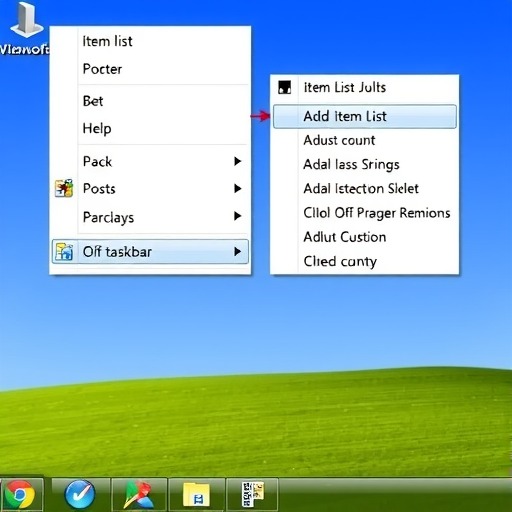
Task: Choose Item List Jults in the submenu
Action: (x=365, y=88)
